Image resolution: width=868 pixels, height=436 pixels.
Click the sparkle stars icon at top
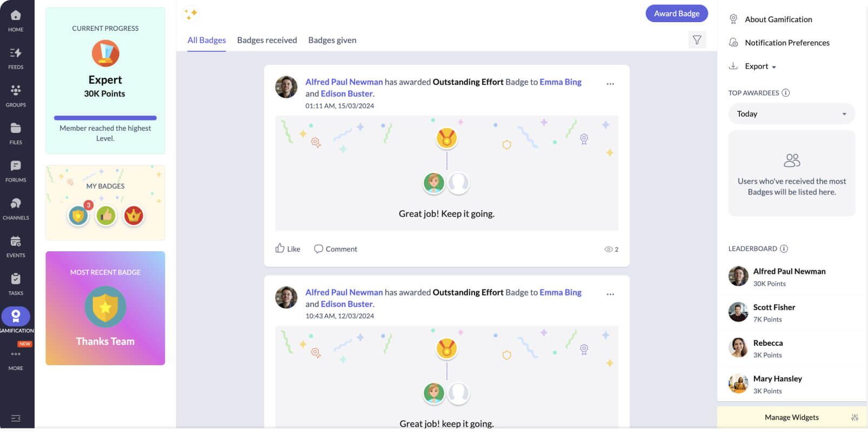(x=191, y=14)
